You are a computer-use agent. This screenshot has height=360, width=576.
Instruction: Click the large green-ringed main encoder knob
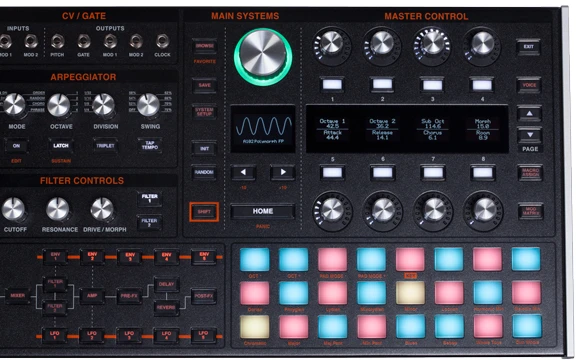263,56
